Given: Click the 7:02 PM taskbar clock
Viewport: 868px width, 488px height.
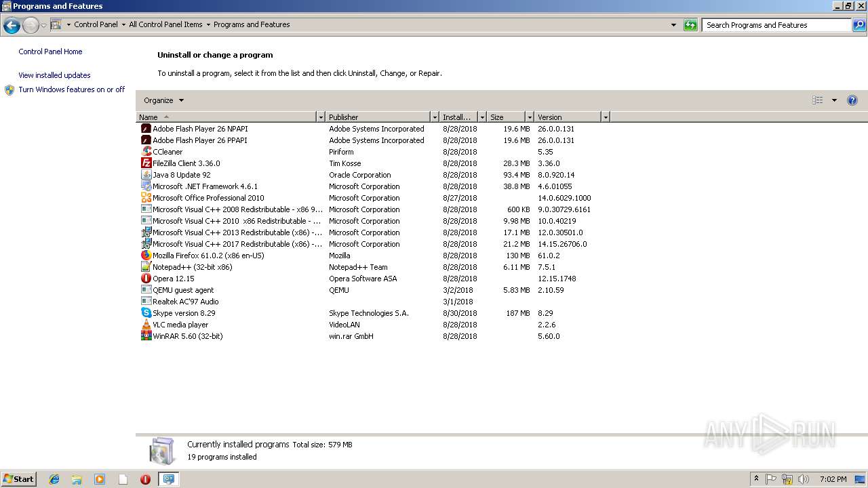Looking at the screenshot, I should [x=833, y=479].
